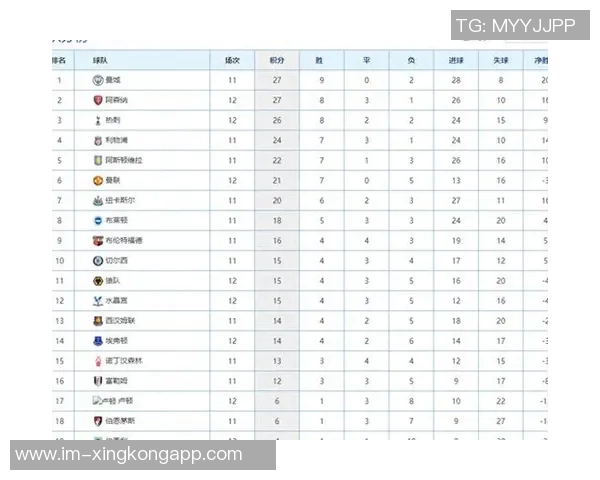Viewport: 600px width, 480px height.
Task: Click the Manchester United (曼联) logo
Action: tap(97, 180)
